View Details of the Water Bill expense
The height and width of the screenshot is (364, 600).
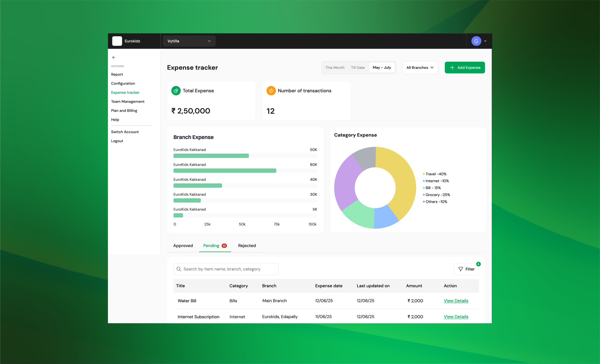point(456,300)
